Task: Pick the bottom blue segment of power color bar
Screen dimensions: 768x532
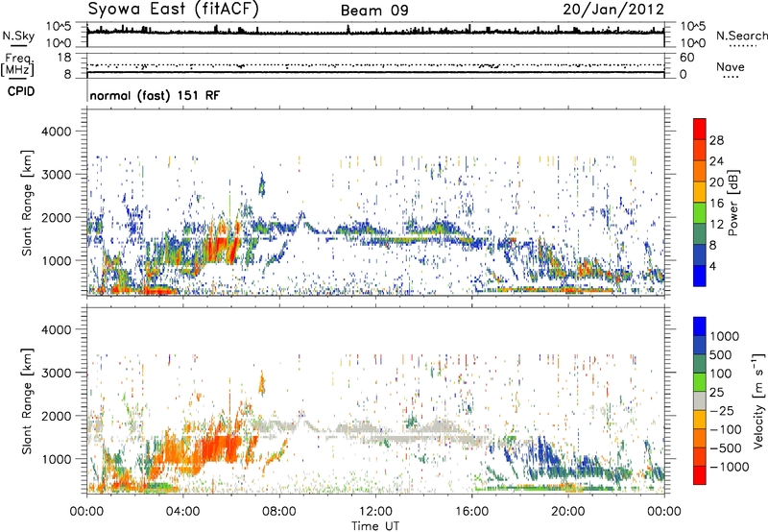Action: pyautogui.click(x=700, y=276)
